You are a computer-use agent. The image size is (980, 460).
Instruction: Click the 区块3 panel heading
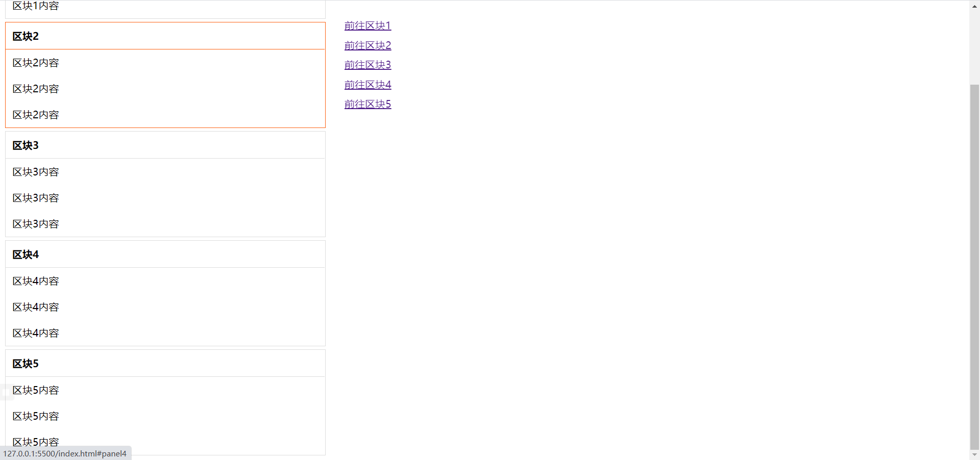(x=26, y=145)
